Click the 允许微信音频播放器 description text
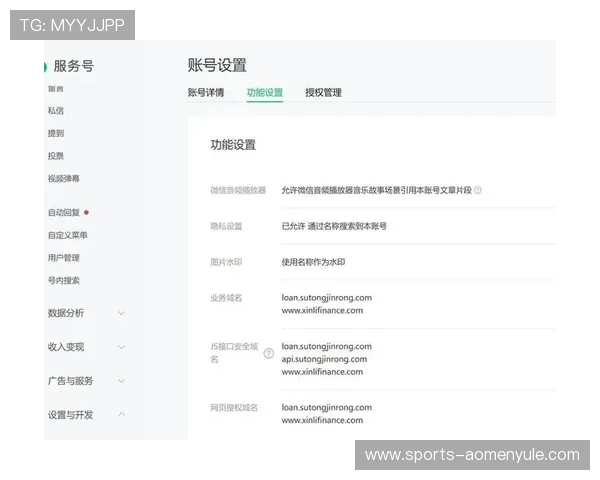The height and width of the screenshot is (480, 600). pyautogui.click(x=377, y=190)
